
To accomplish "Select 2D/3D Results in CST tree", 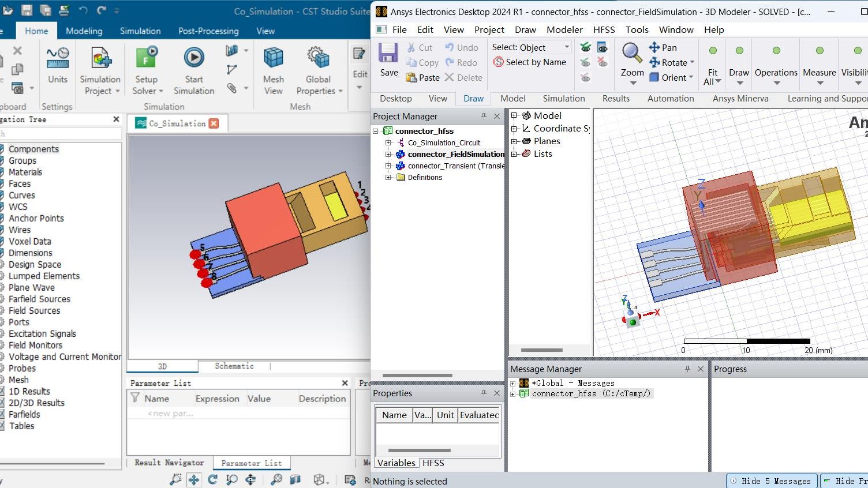I will point(36,403).
